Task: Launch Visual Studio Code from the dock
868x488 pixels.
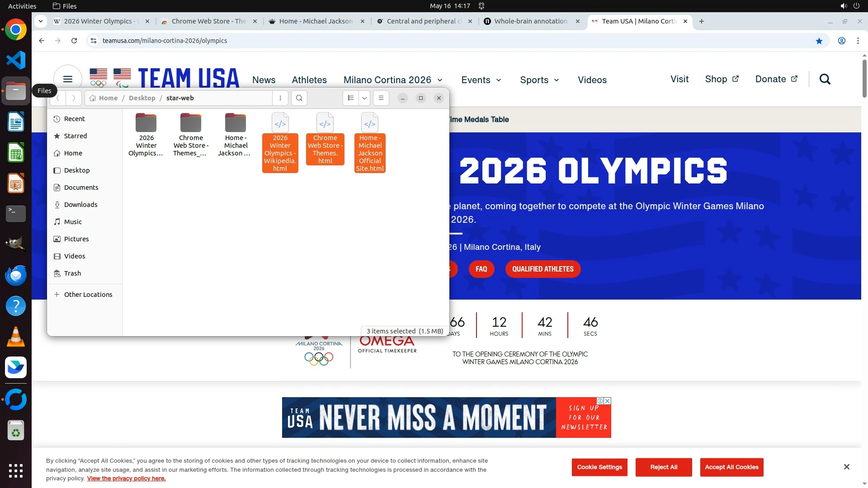Action: point(16,60)
